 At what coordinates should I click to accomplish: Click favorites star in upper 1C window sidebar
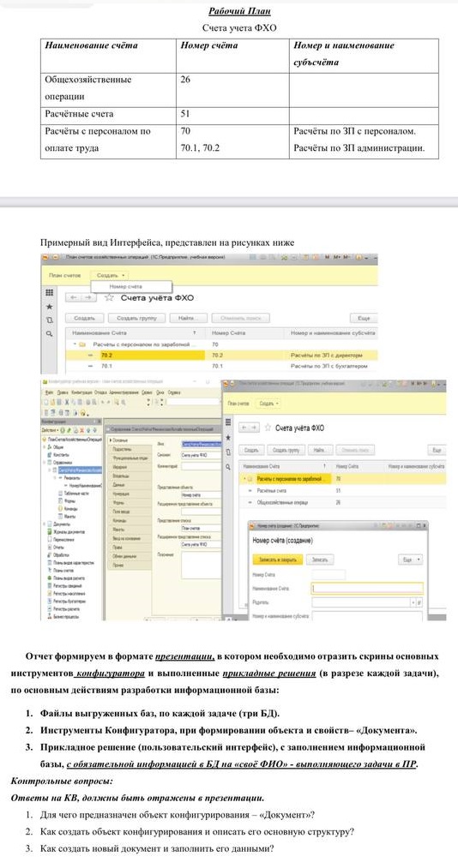(x=49, y=306)
